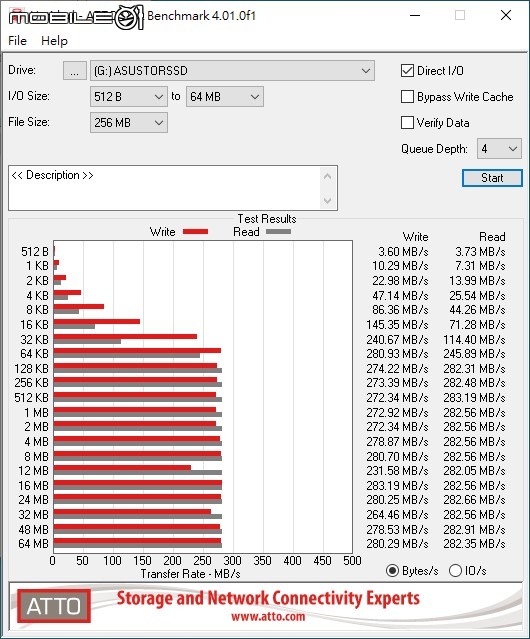Click the gray Read legend swatch
530x639 pixels.
coord(278,231)
